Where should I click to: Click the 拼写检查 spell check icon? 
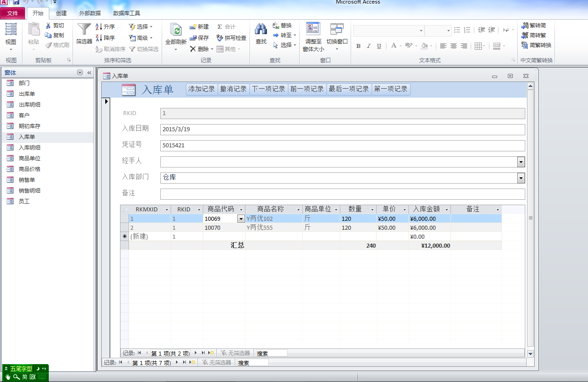pyautogui.click(x=219, y=38)
